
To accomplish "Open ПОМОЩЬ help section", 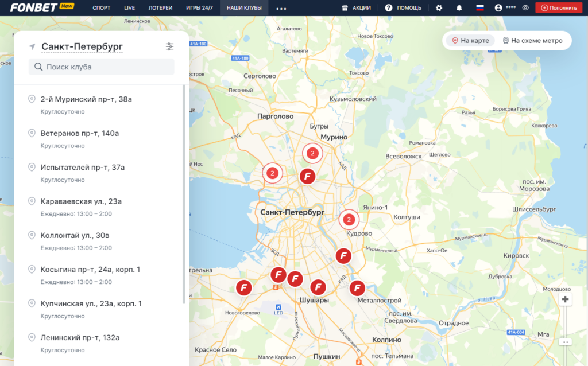I will pyautogui.click(x=404, y=8).
